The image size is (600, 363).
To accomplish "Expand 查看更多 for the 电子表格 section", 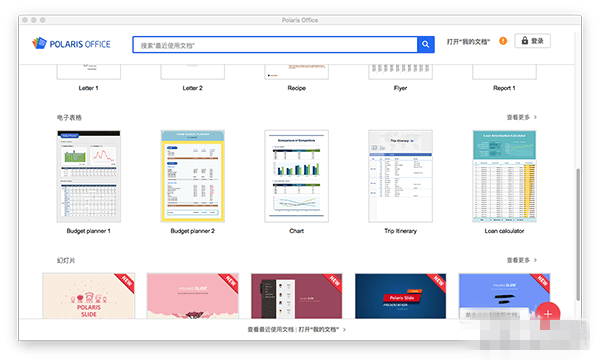I will (522, 117).
